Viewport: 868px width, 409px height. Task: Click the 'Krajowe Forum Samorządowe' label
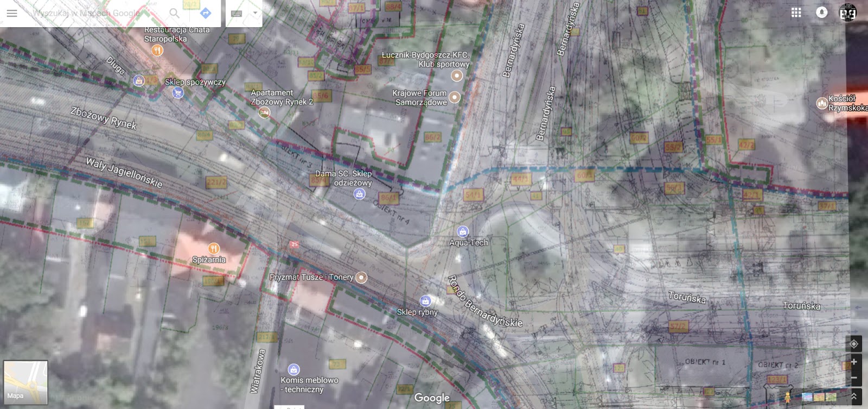[x=420, y=98]
